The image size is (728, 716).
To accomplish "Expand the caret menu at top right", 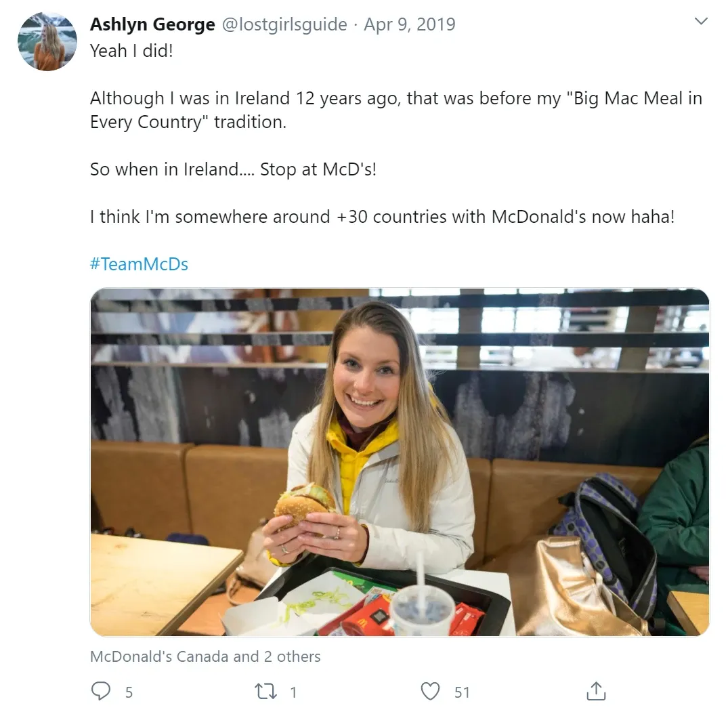I will coord(701,21).
